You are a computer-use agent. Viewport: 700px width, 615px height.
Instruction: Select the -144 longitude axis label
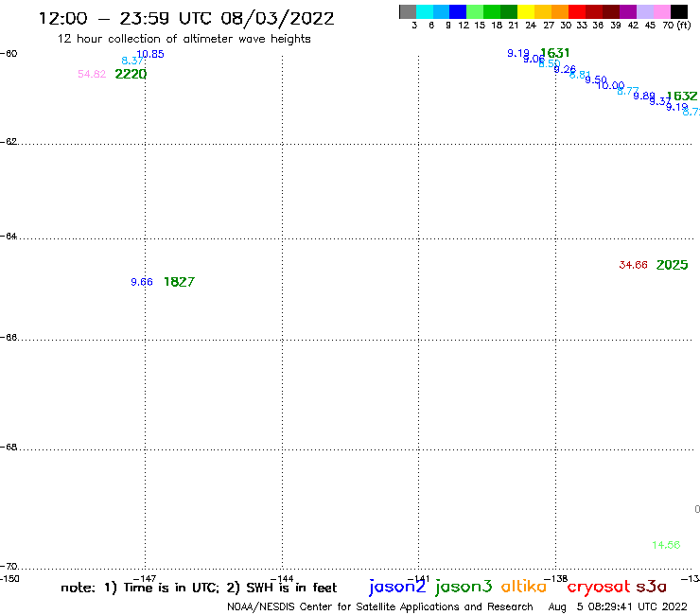coord(282,579)
